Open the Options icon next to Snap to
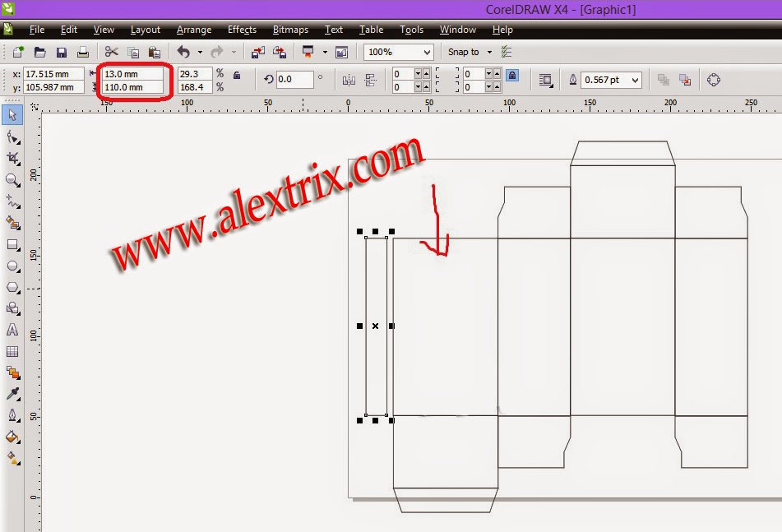Image resolution: width=782 pixels, height=532 pixels. pyautogui.click(x=507, y=52)
